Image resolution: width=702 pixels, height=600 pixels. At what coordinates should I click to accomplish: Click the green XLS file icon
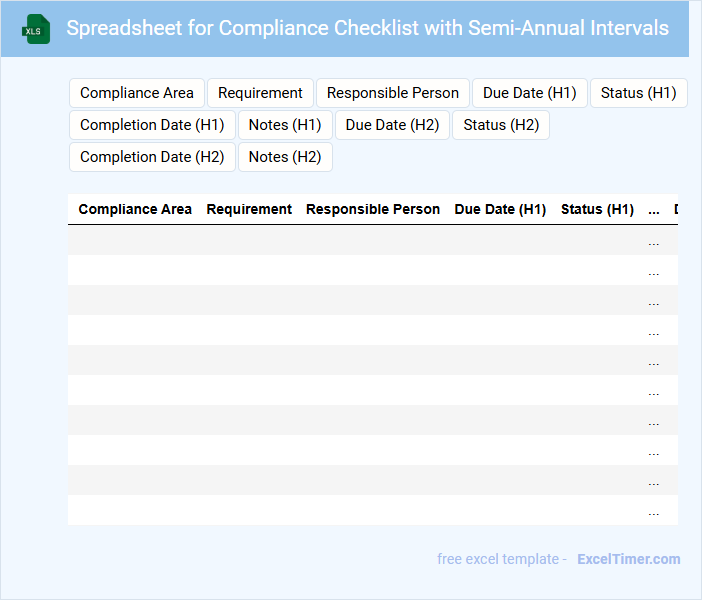[x=37, y=29]
